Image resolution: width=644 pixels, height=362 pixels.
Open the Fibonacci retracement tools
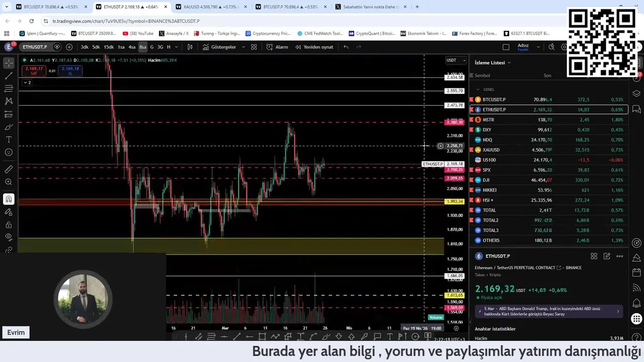(x=9, y=88)
